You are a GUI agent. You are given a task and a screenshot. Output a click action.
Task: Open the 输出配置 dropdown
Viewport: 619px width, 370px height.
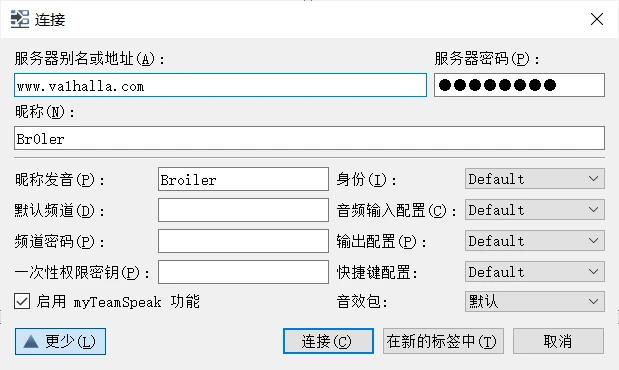(535, 240)
